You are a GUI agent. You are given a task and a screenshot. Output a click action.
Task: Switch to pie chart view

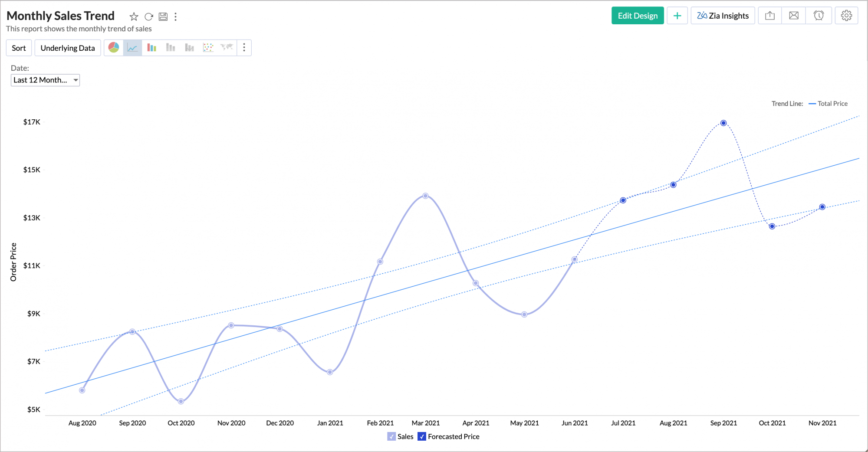tap(114, 48)
